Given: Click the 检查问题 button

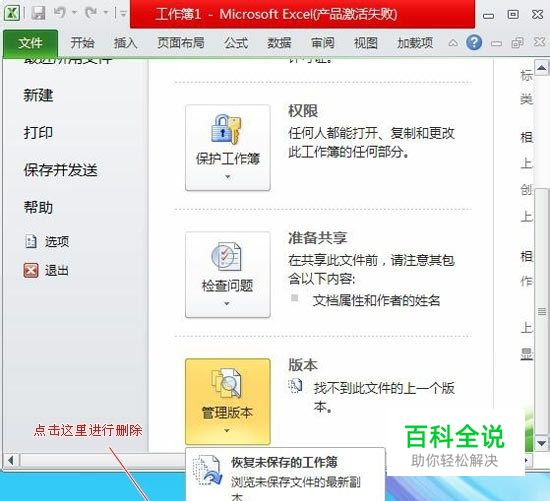Looking at the screenshot, I should (x=228, y=275).
